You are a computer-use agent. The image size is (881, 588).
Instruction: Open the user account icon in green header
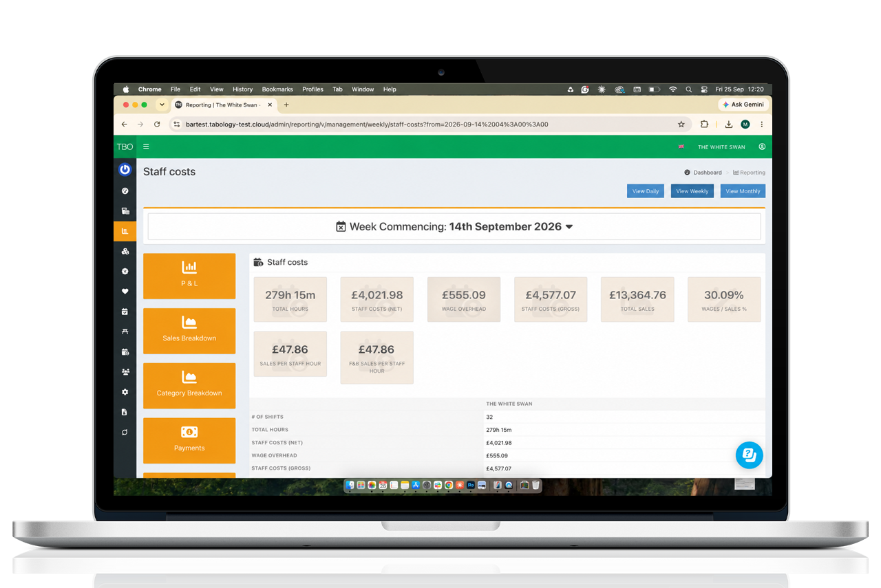coord(762,146)
